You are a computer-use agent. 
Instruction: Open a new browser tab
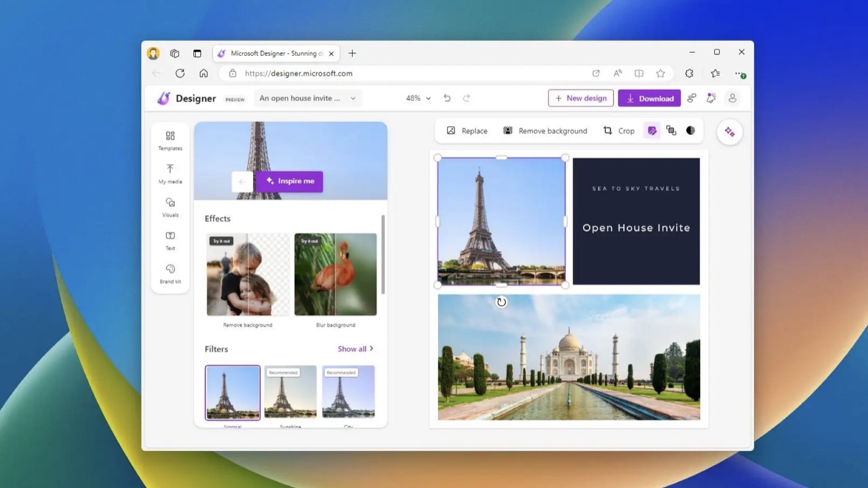[352, 53]
